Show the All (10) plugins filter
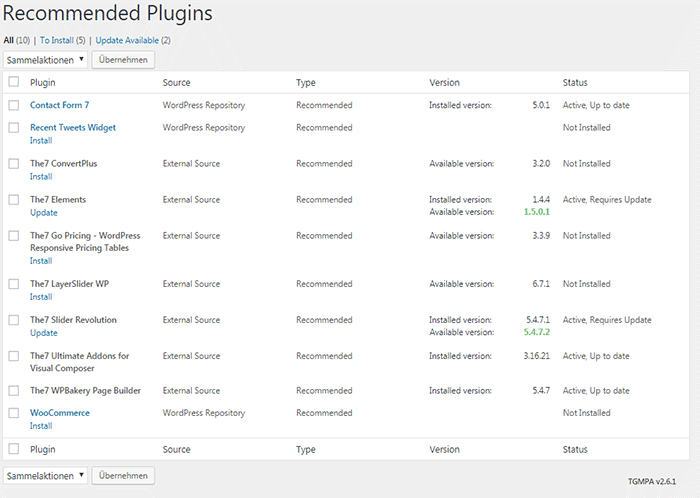 tap(17, 40)
